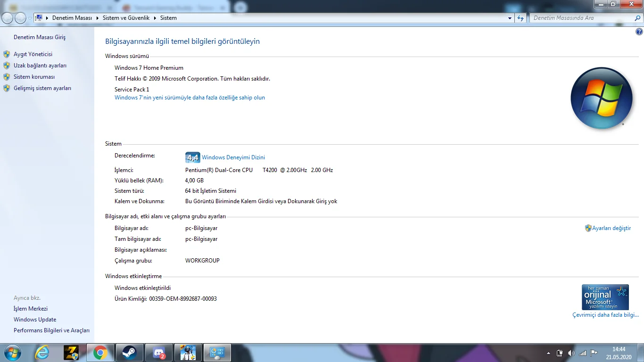Open the recent pages dropdown arrow

pos(30,18)
